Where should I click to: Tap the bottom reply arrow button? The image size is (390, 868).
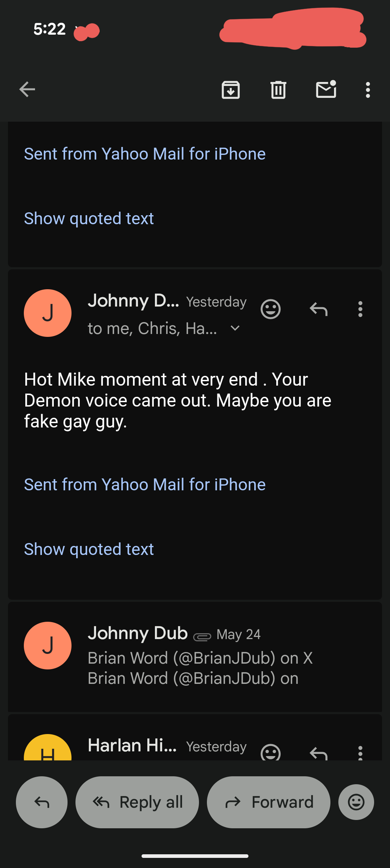point(42,802)
